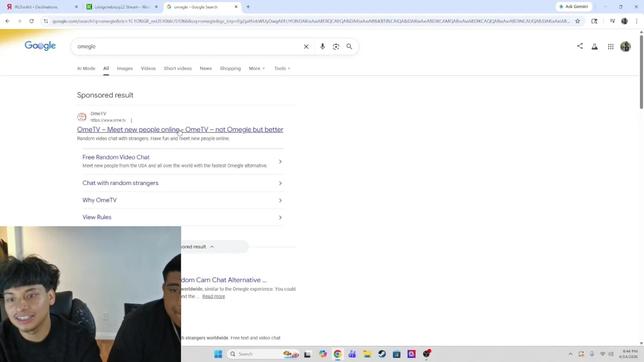Switch to Lalogonebrazy22 Stream tab

pos(122,7)
